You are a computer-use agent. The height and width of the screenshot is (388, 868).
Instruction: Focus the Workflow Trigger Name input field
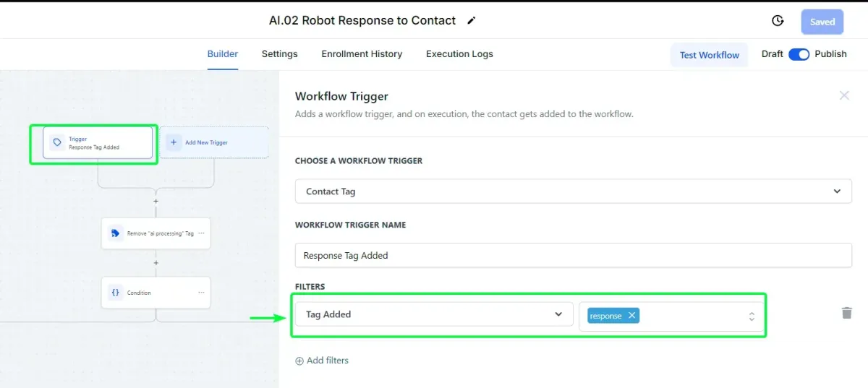[574, 255]
